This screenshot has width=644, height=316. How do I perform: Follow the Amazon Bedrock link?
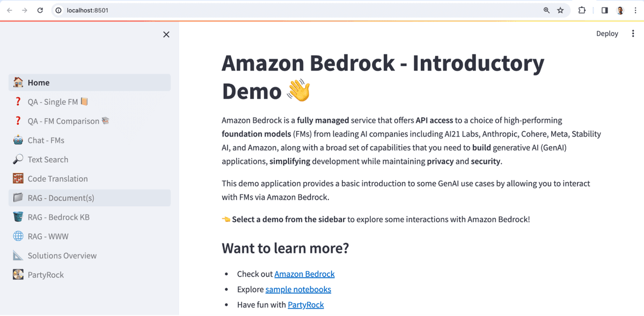click(304, 274)
